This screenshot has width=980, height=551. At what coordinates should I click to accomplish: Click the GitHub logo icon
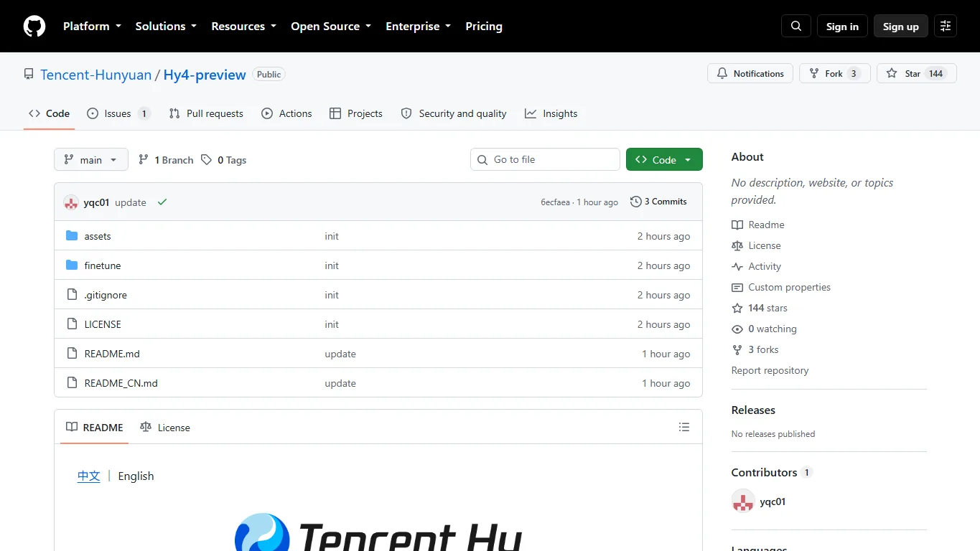point(34,26)
